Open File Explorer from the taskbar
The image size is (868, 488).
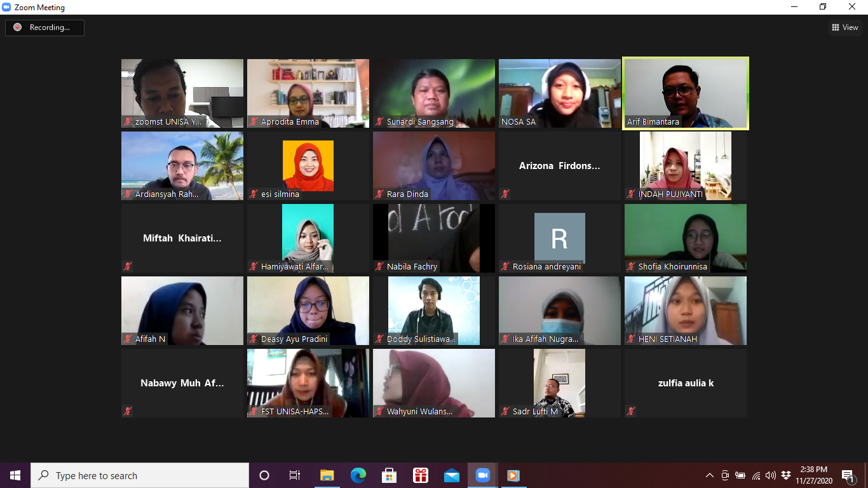[x=327, y=475]
